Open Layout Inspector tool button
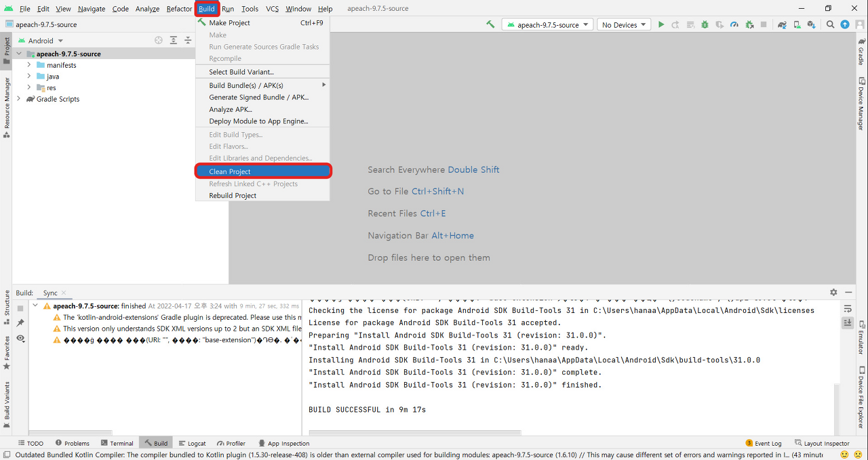Image resolution: width=868 pixels, height=460 pixels. pos(822,443)
